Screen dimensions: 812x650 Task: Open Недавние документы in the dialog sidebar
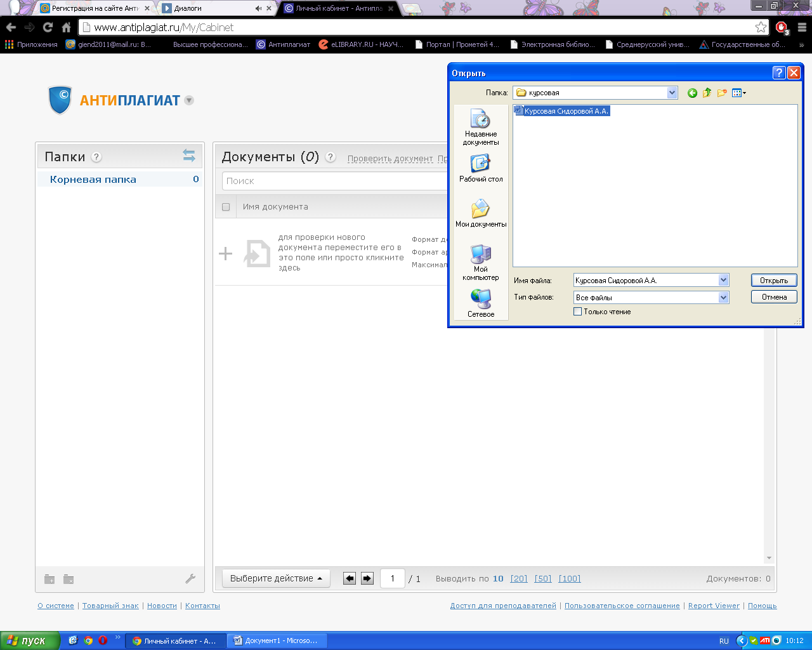point(481,127)
